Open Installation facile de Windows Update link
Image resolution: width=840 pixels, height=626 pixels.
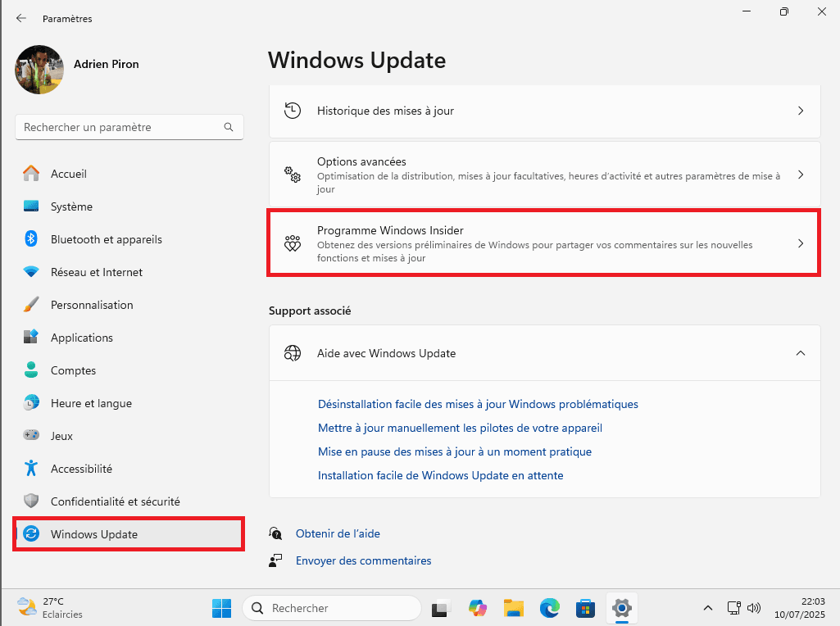coord(440,475)
